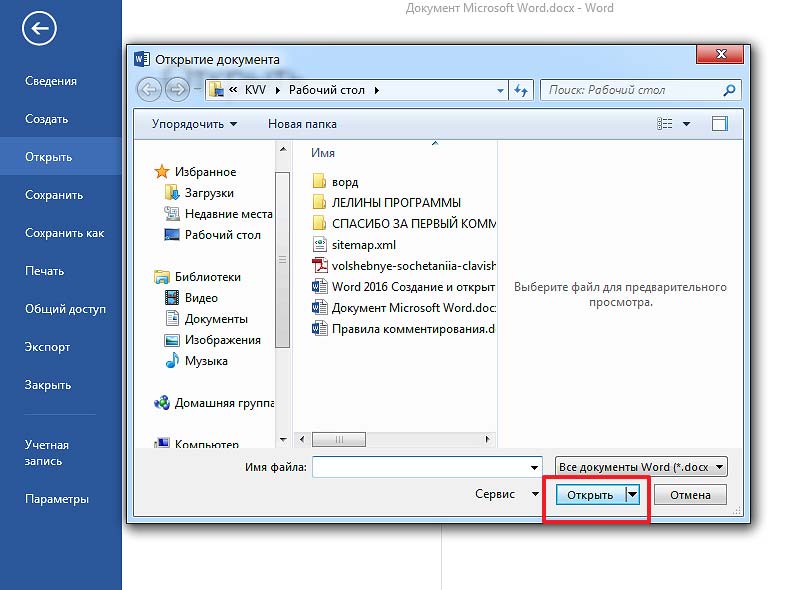This screenshot has width=791, height=590.
Task: Select Документ Microsoft Word.docx file
Action: (404, 308)
